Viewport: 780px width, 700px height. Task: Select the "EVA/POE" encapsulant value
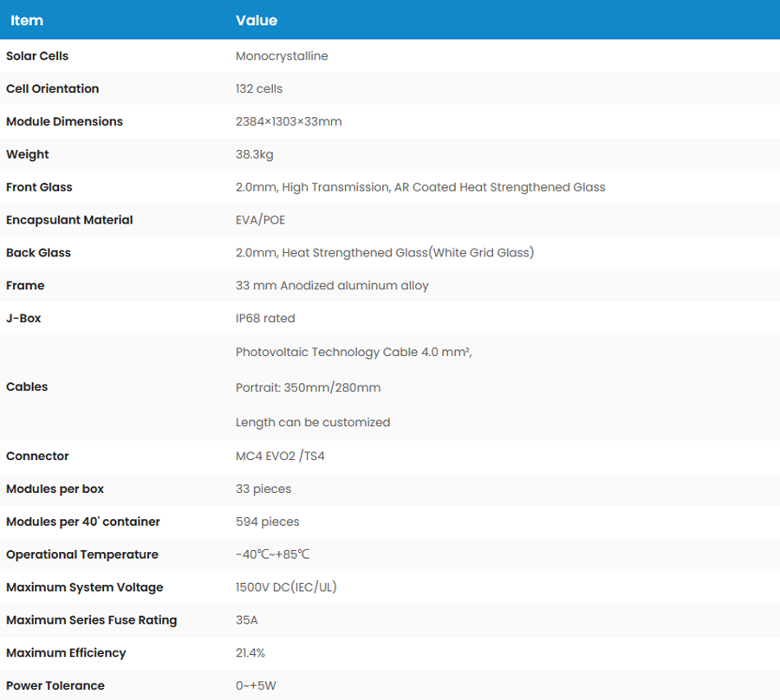(x=260, y=220)
